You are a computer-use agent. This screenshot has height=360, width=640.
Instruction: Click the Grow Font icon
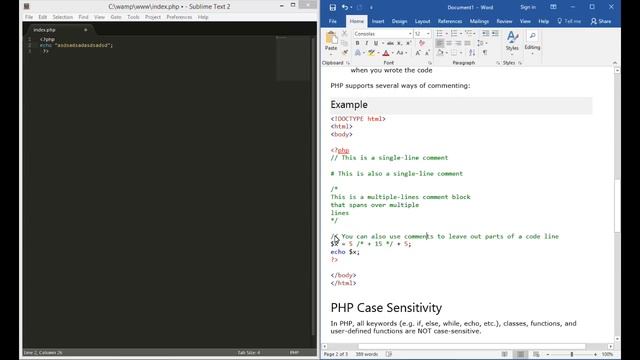pos(418,53)
